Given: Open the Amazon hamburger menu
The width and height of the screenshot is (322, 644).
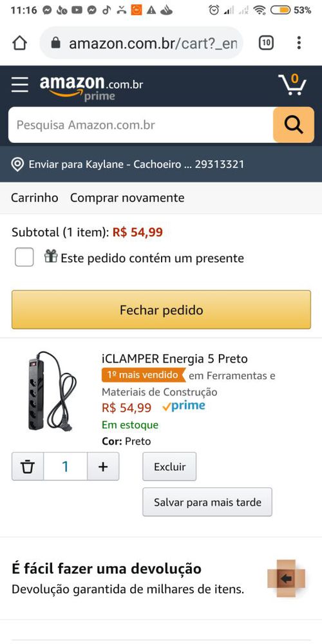Looking at the screenshot, I should [x=20, y=84].
